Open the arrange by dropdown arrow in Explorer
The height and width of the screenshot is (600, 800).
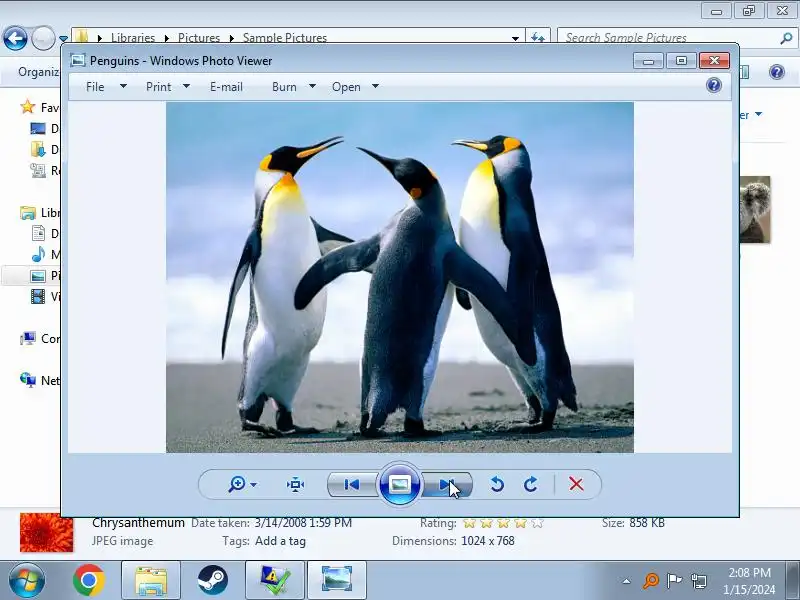[x=758, y=114]
